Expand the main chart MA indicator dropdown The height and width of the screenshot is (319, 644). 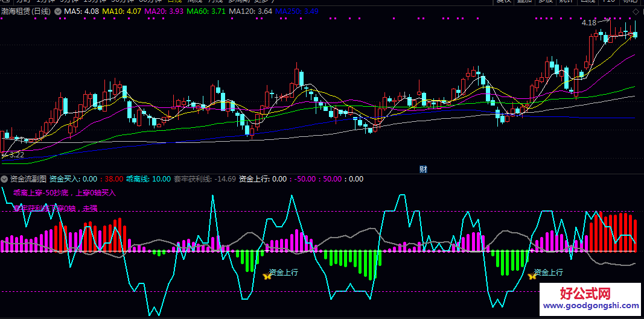click(58, 11)
